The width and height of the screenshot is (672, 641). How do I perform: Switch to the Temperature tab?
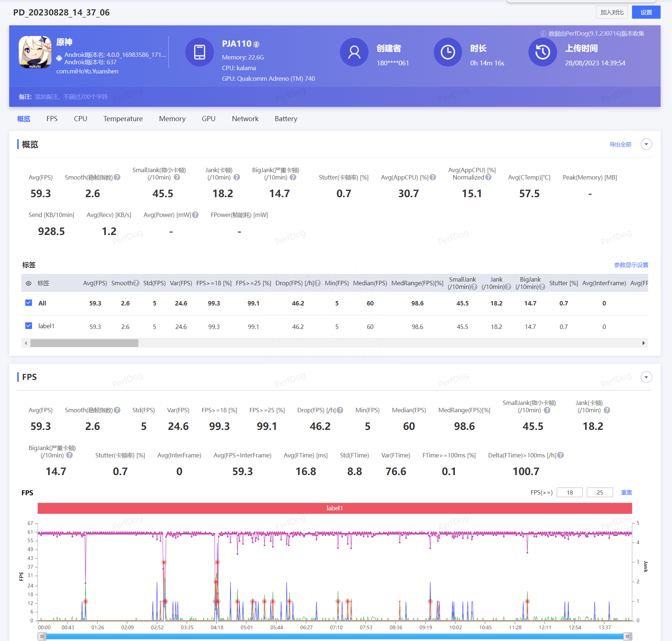123,119
